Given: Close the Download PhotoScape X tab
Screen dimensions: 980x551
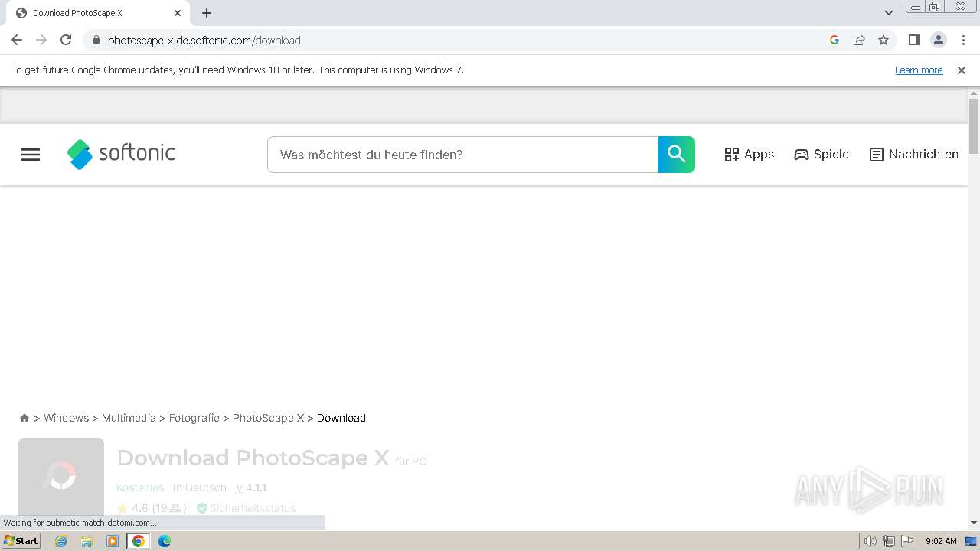Looking at the screenshot, I should tap(178, 13).
